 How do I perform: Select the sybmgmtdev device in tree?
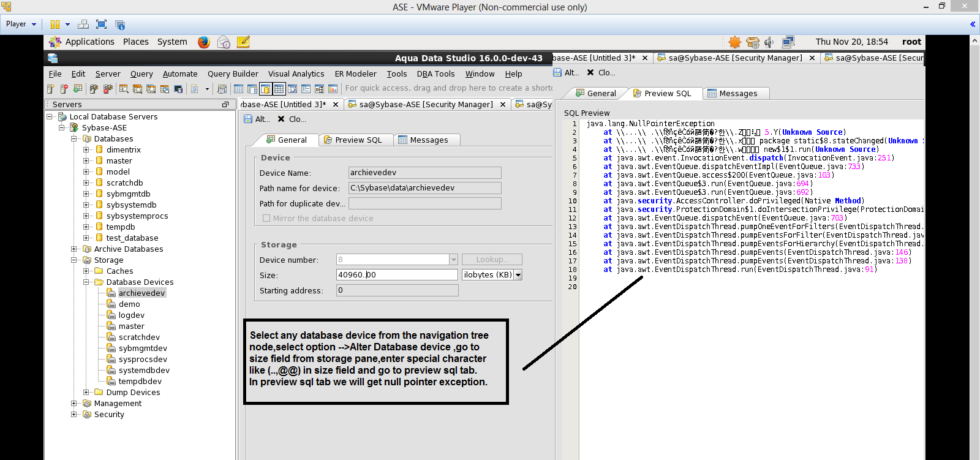coord(143,349)
